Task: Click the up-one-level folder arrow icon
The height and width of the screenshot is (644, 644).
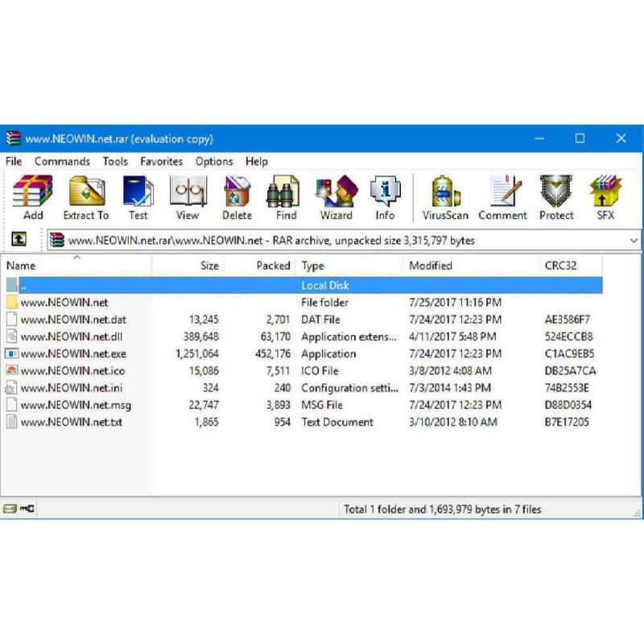Action: (x=18, y=240)
